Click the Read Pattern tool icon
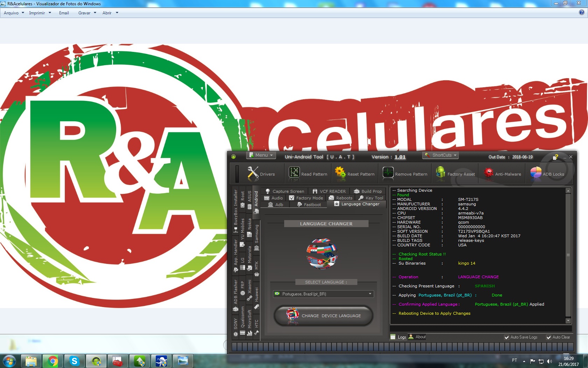588x368 pixels. pos(294,173)
